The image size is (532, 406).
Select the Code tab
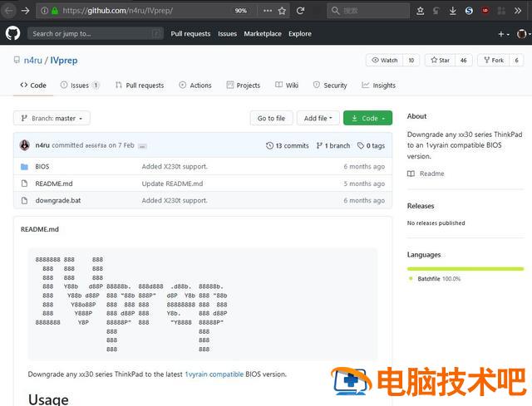pyautogui.click(x=33, y=86)
